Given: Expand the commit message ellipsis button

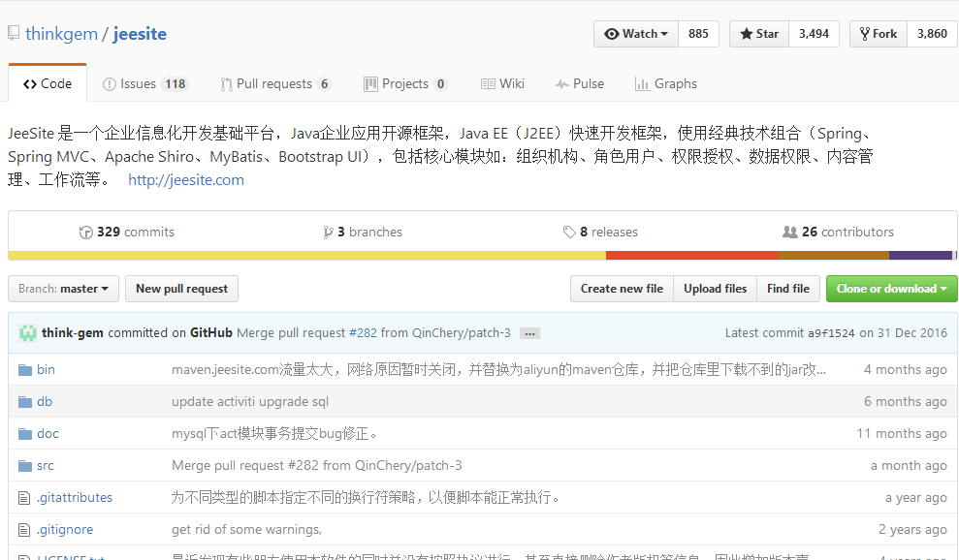Looking at the screenshot, I should click(529, 334).
